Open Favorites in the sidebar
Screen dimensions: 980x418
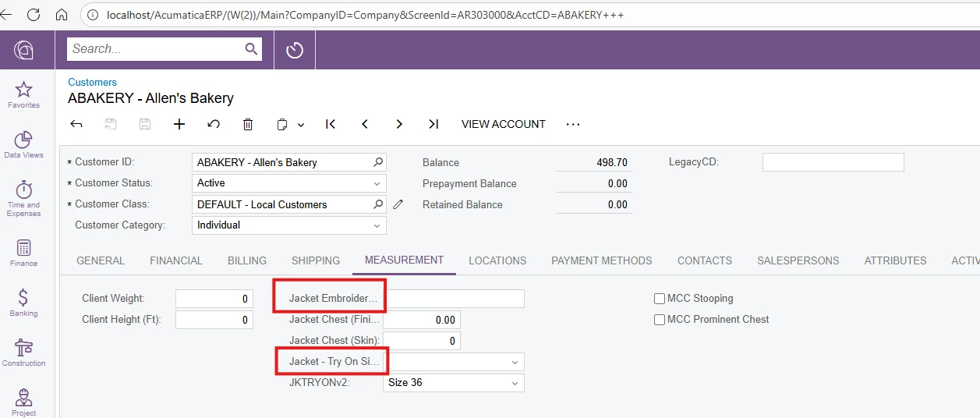coord(24,94)
